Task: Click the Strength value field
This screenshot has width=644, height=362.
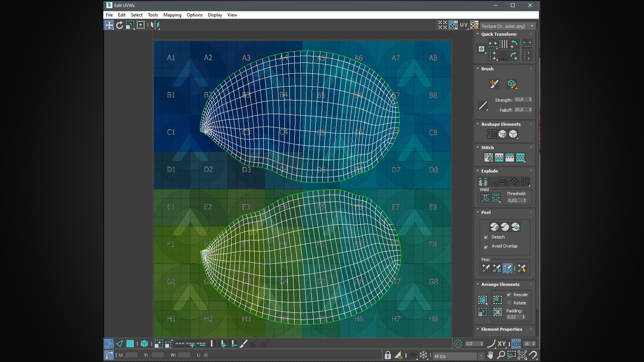Action: pyautogui.click(x=521, y=100)
